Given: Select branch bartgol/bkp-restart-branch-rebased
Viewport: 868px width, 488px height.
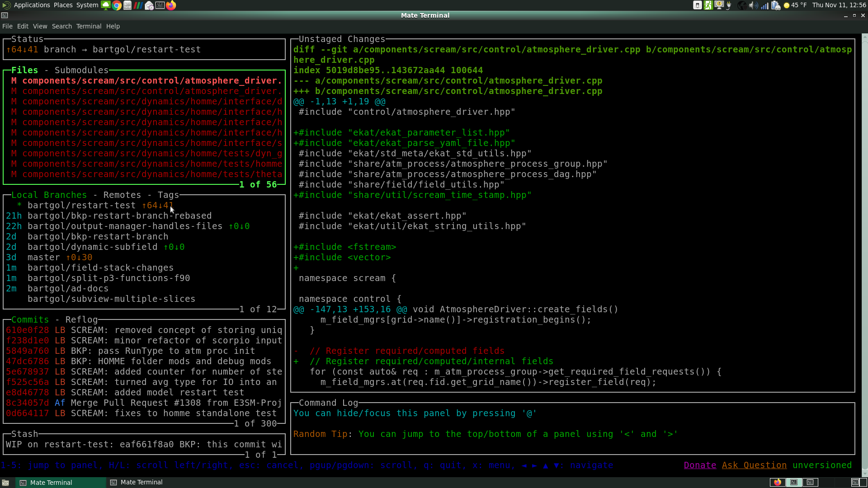Looking at the screenshot, I should [x=144, y=216].
